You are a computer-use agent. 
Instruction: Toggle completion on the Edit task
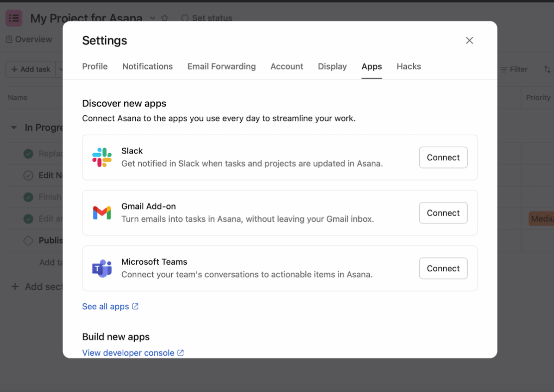[x=28, y=175]
